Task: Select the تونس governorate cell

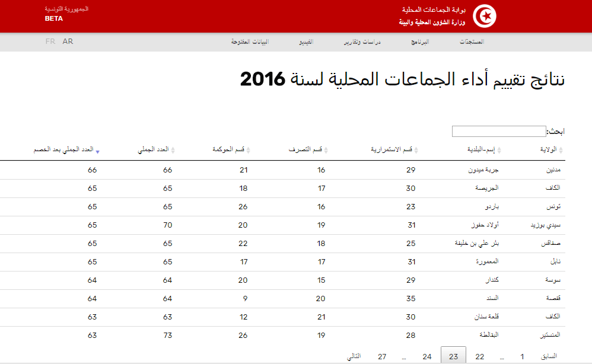Action: (554, 207)
